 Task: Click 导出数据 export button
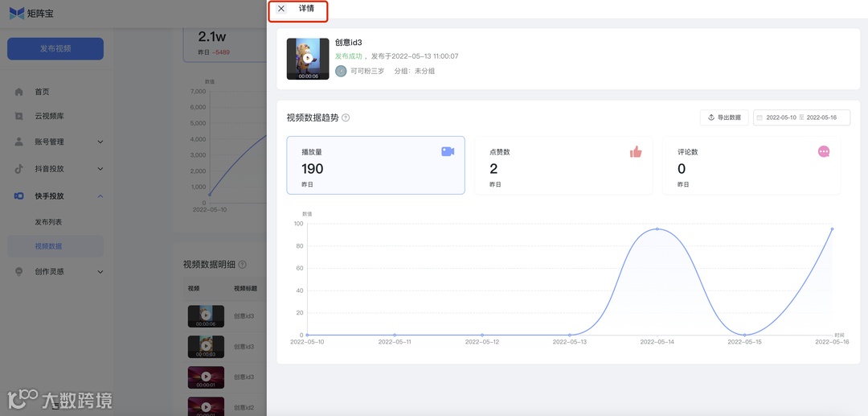[x=724, y=117]
